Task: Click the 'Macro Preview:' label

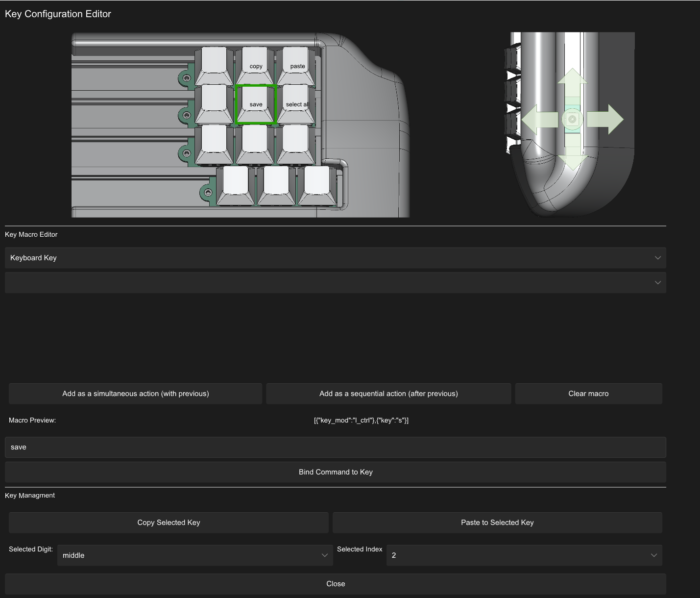Action: point(32,420)
